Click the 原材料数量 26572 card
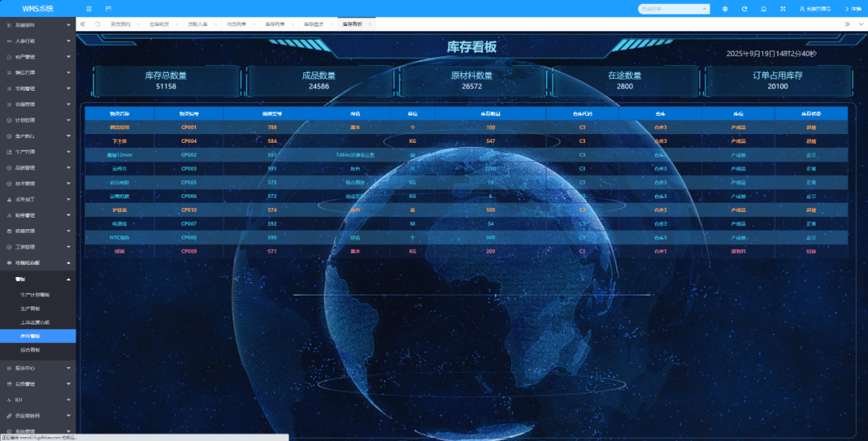868x441 pixels. [472, 81]
